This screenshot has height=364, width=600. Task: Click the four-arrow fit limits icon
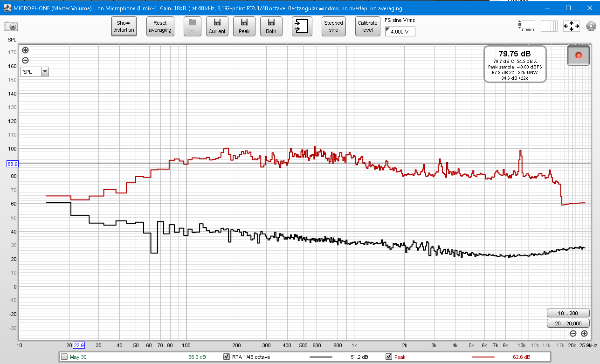[x=572, y=26]
